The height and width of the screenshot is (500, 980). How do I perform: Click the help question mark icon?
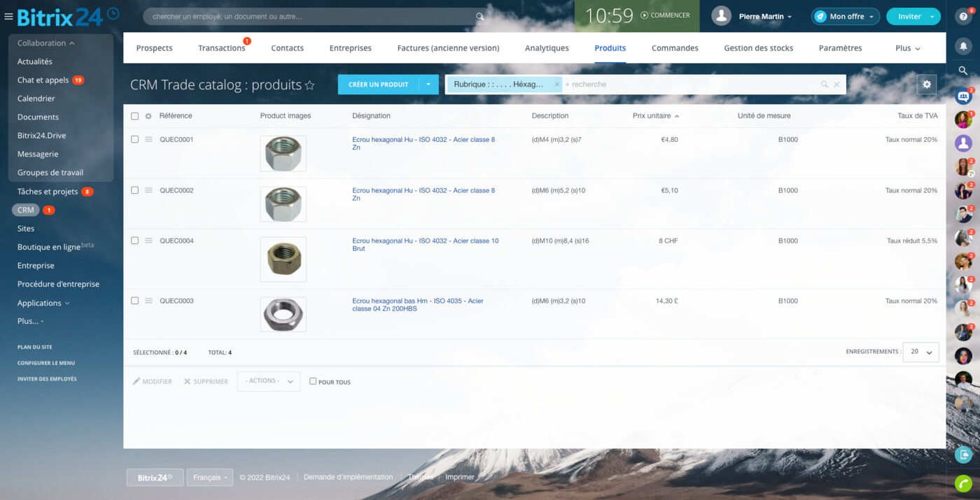click(964, 16)
